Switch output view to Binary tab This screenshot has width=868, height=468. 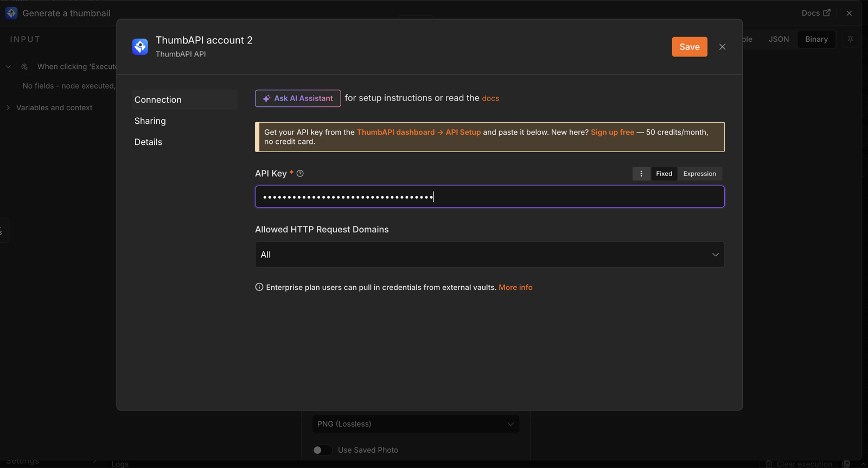coord(816,39)
